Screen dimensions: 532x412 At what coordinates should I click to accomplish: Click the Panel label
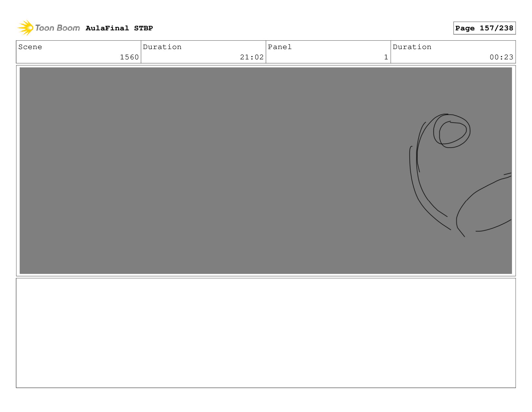click(x=280, y=47)
